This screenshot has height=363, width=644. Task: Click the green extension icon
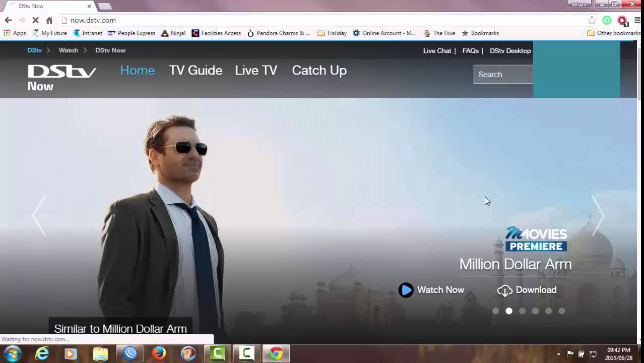(607, 20)
